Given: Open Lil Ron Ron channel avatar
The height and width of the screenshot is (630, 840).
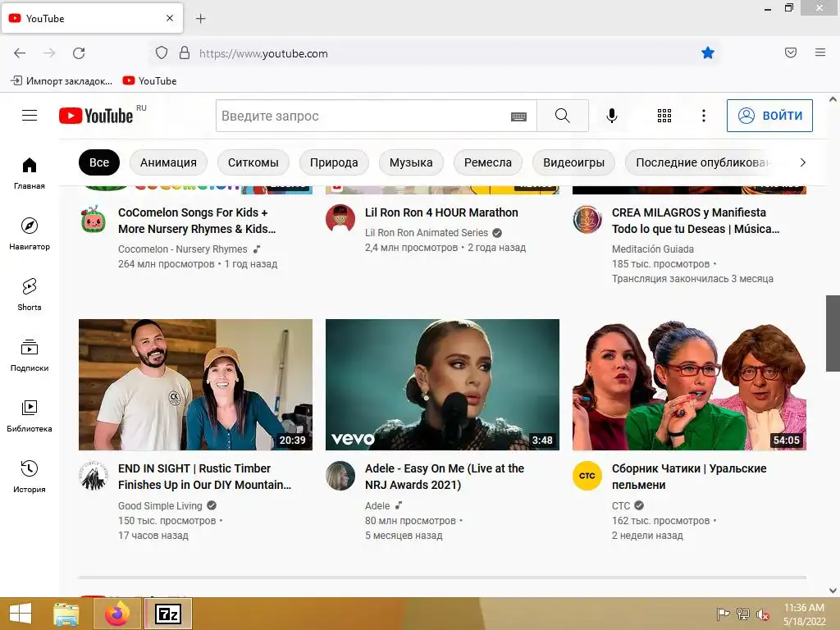Looking at the screenshot, I should (340, 219).
